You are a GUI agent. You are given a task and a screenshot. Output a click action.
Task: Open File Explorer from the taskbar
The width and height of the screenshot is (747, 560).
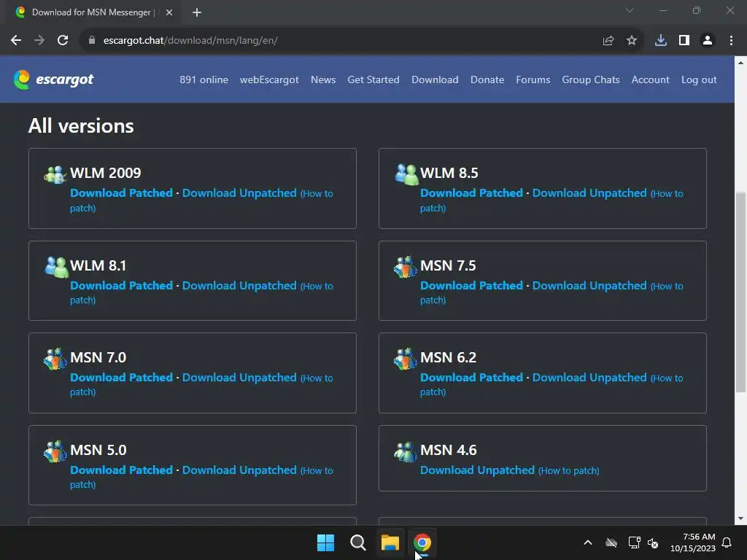point(390,542)
